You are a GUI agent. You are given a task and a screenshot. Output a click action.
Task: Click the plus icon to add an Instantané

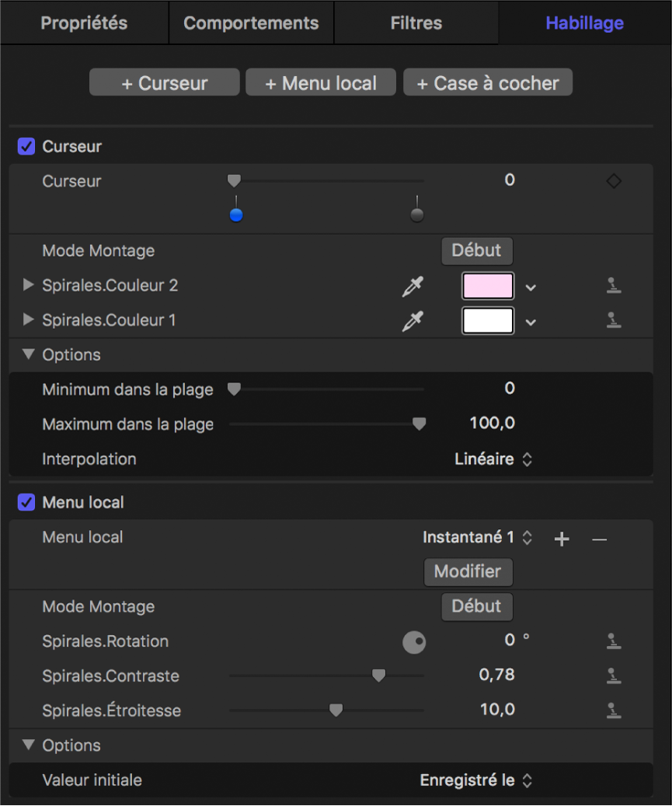pyautogui.click(x=562, y=539)
